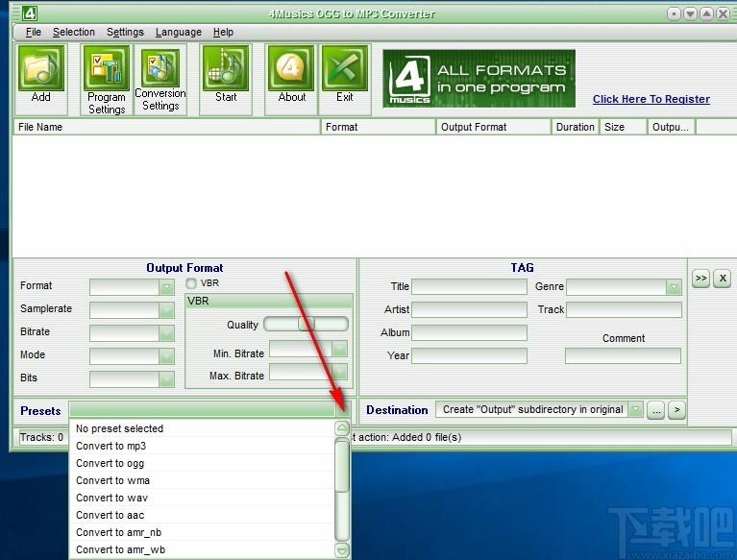Expand the Bits dropdown
The width and height of the screenshot is (737, 560).
[166, 379]
